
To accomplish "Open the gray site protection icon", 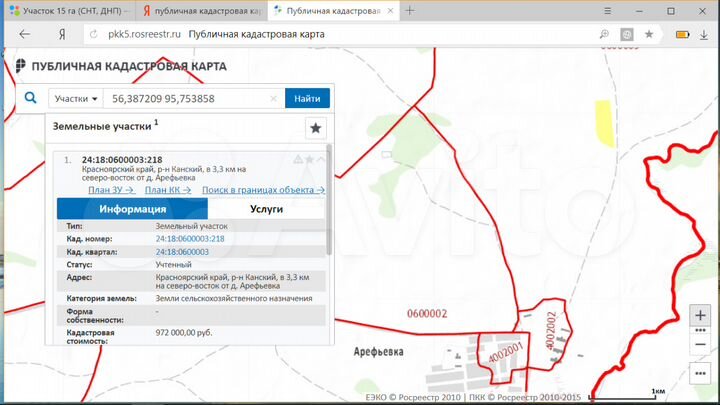I will (627, 34).
